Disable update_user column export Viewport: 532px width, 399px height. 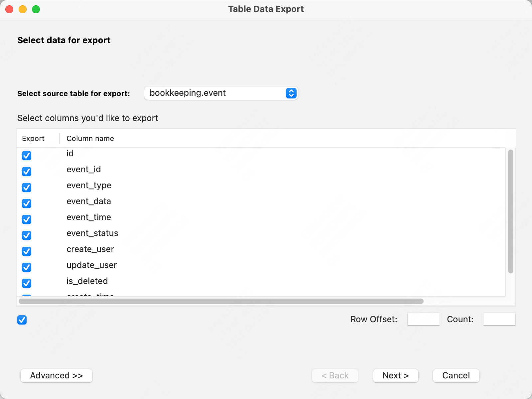[x=27, y=267]
